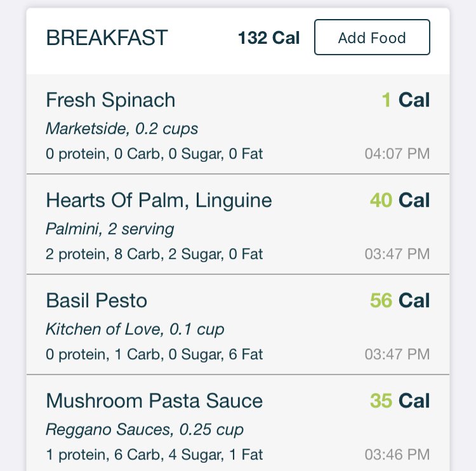476x471 pixels.
Task: Click the Basil Pesto macros line
Action: [x=154, y=354]
